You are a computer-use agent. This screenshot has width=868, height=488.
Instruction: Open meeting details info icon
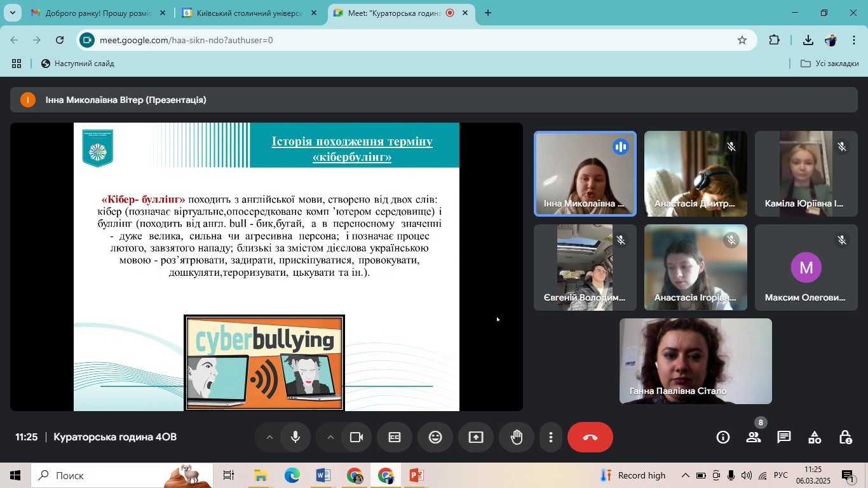pyautogui.click(x=723, y=437)
